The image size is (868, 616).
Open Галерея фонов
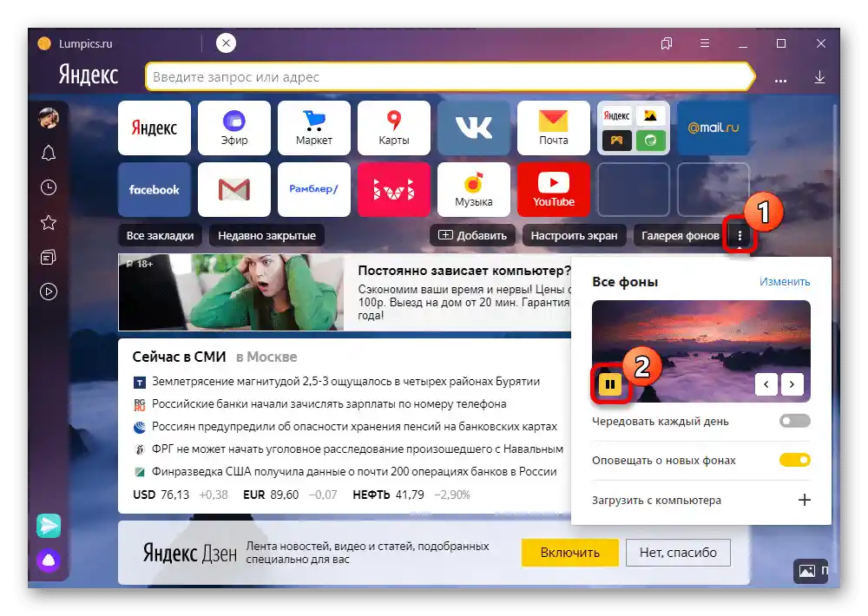681,236
